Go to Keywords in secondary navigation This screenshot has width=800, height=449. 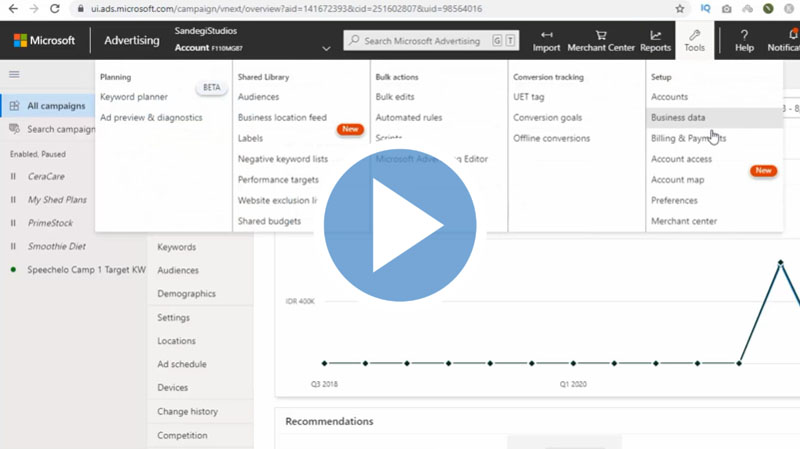pyautogui.click(x=177, y=247)
